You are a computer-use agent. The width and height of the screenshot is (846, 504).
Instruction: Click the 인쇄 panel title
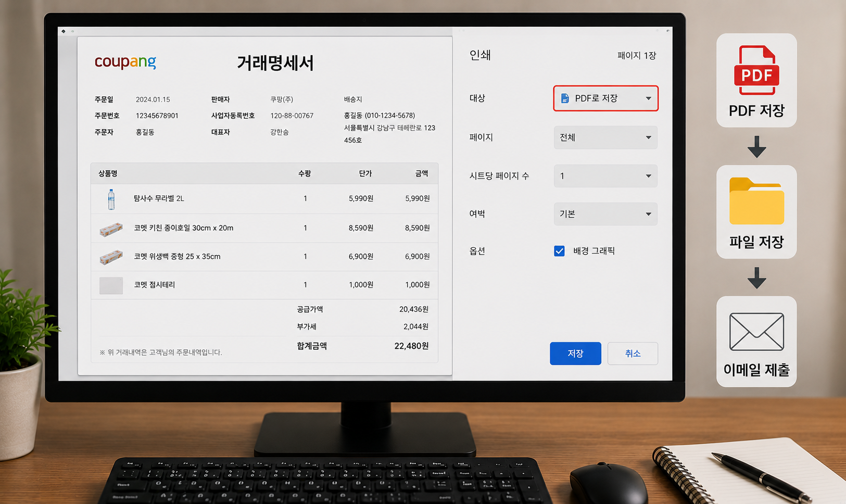[480, 55]
